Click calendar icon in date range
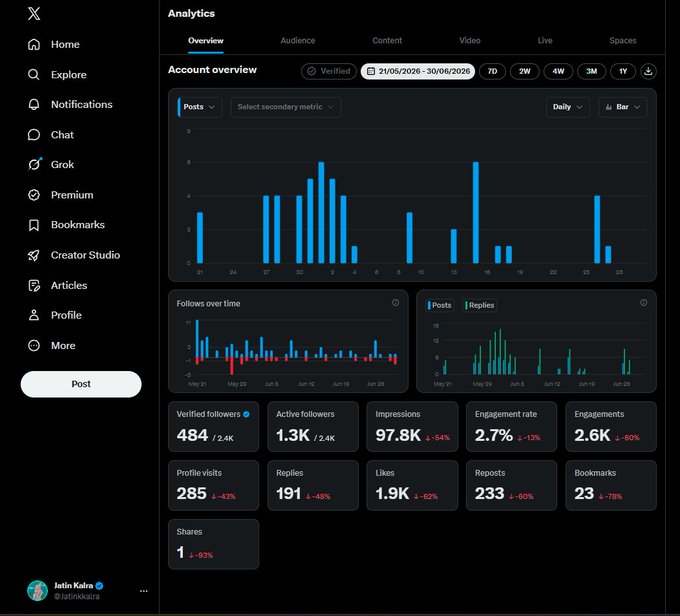 pyautogui.click(x=371, y=71)
